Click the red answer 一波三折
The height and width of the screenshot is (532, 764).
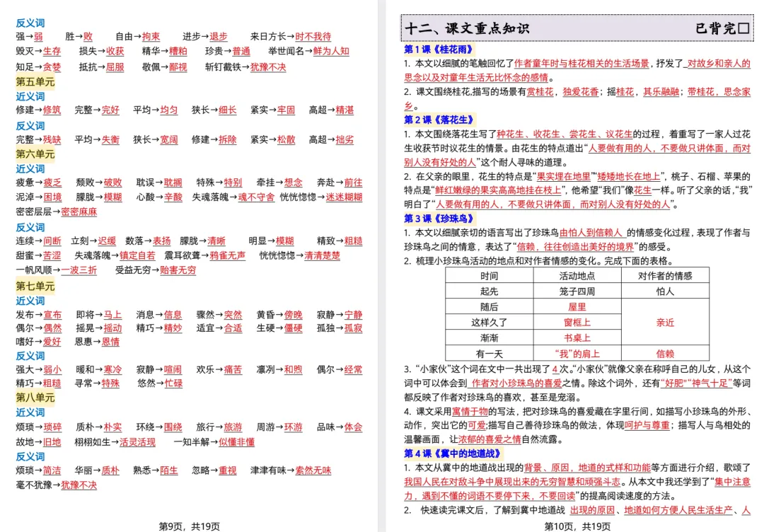(x=79, y=270)
